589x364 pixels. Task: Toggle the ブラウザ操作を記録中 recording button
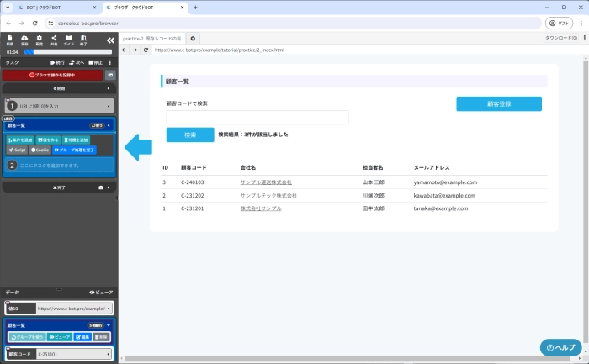(52, 75)
